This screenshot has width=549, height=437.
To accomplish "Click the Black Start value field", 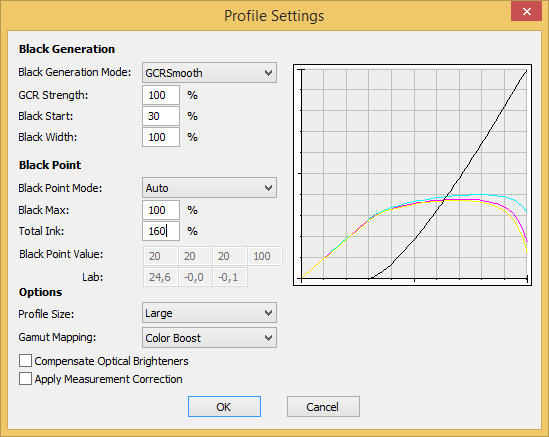I will 161,116.
